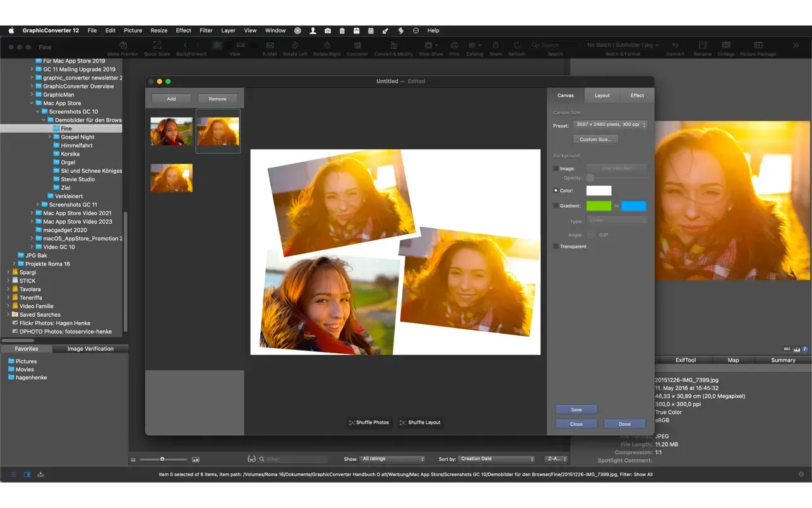Click the Done button

click(624, 424)
